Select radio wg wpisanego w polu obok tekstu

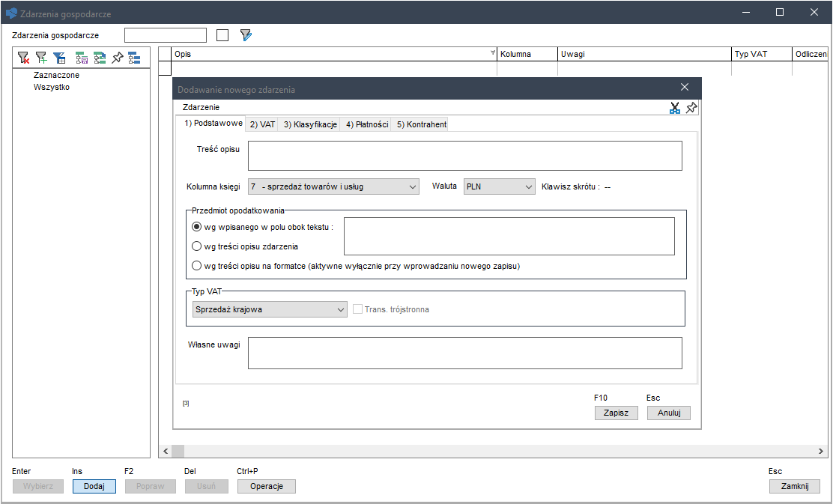[x=196, y=227]
